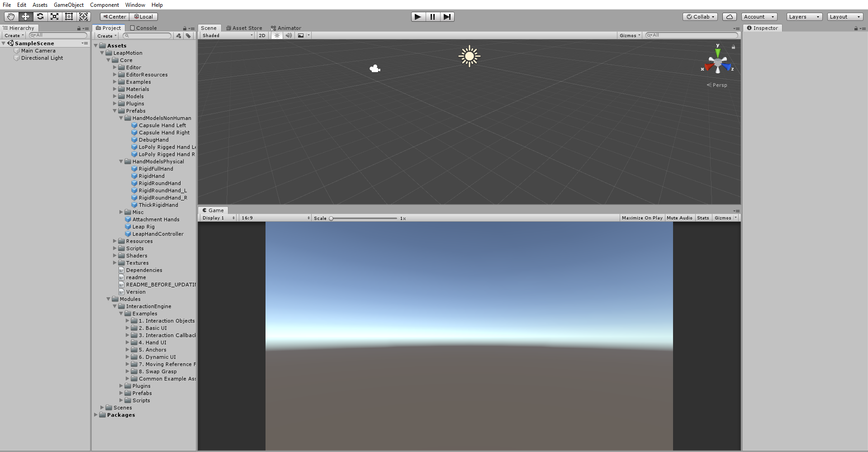Click the Pause button in the toolbar
Viewport: 868px width, 452px height.
tap(432, 17)
